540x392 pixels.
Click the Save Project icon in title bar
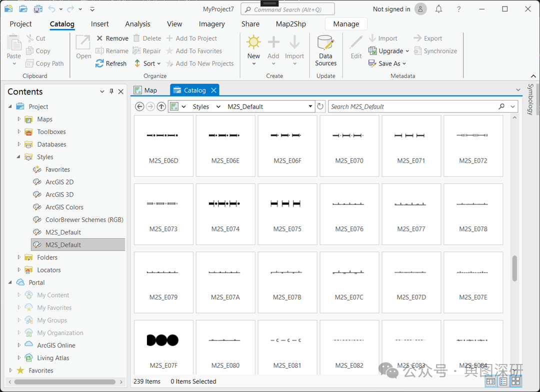[x=38, y=9]
